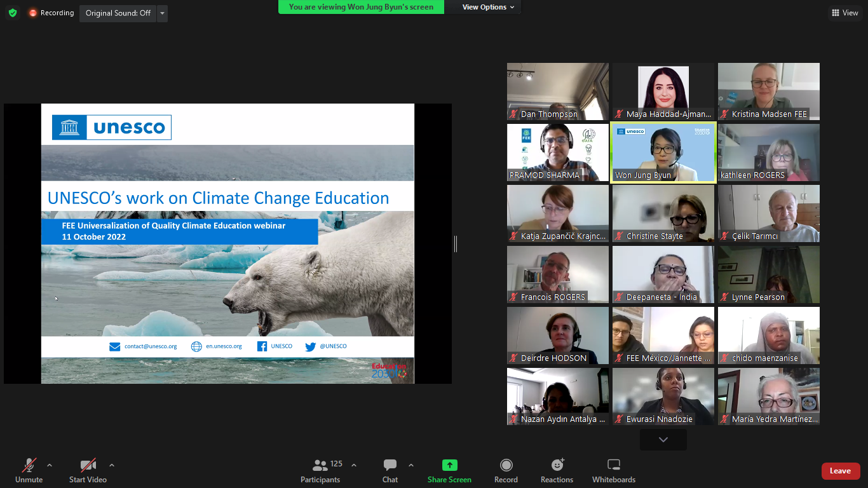Expand video options arrow beside Start Video
Image resolution: width=868 pixels, height=488 pixels.
click(112, 465)
